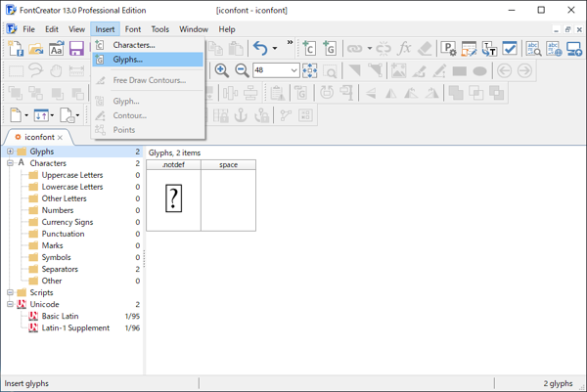Click the abc magnifier test font icon
The width and height of the screenshot is (587, 392).
pos(533,48)
